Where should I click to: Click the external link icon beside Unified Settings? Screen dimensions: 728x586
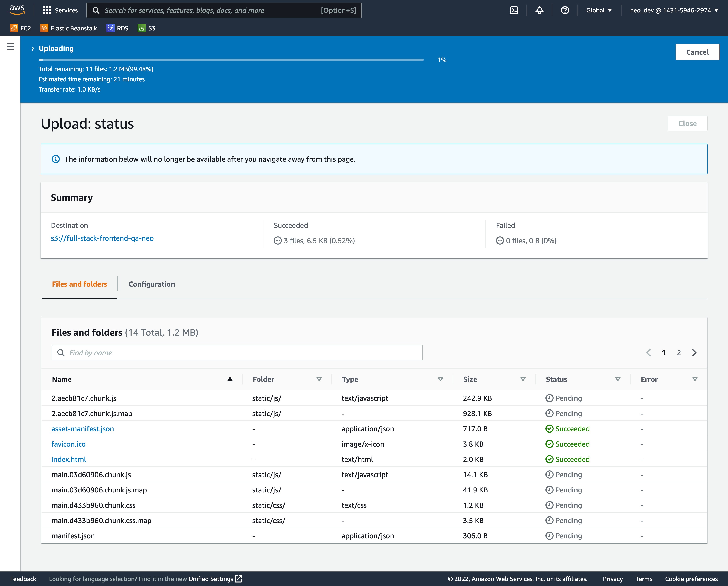point(238,579)
